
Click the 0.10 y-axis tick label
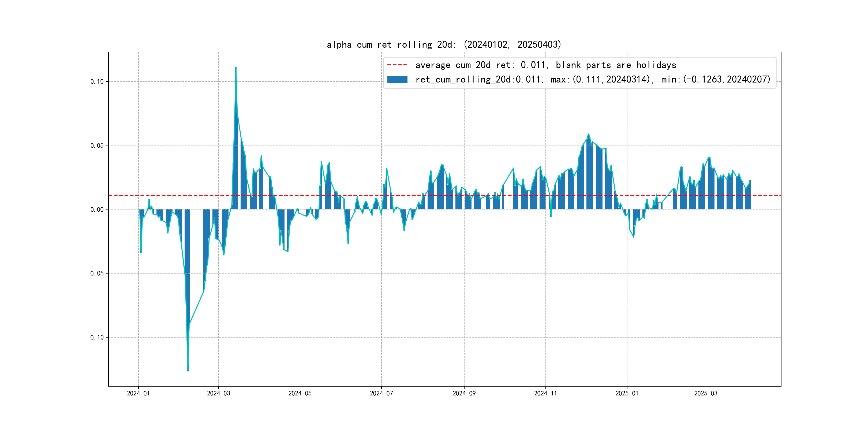tap(97, 81)
